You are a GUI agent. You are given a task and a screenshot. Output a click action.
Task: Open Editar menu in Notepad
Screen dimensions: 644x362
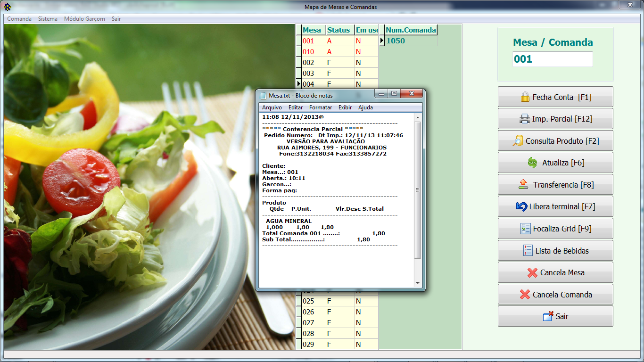pos(296,107)
